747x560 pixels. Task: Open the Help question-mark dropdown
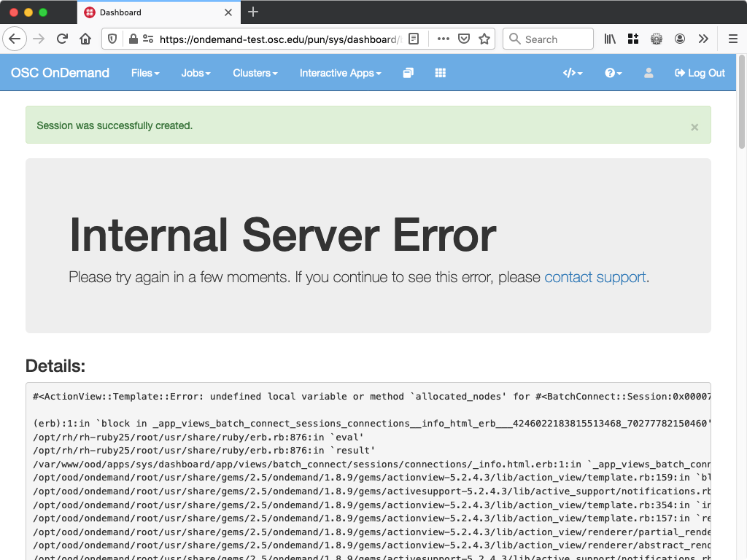pos(613,73)
